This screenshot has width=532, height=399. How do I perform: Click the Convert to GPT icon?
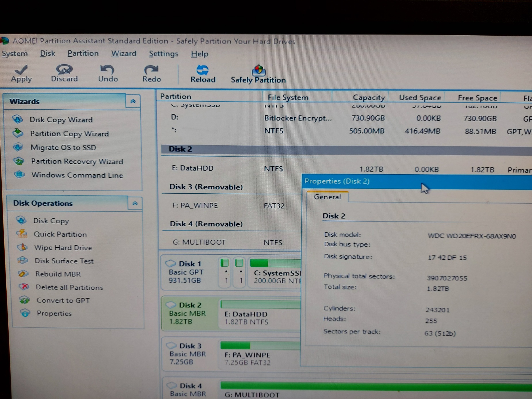pos(24,300)
